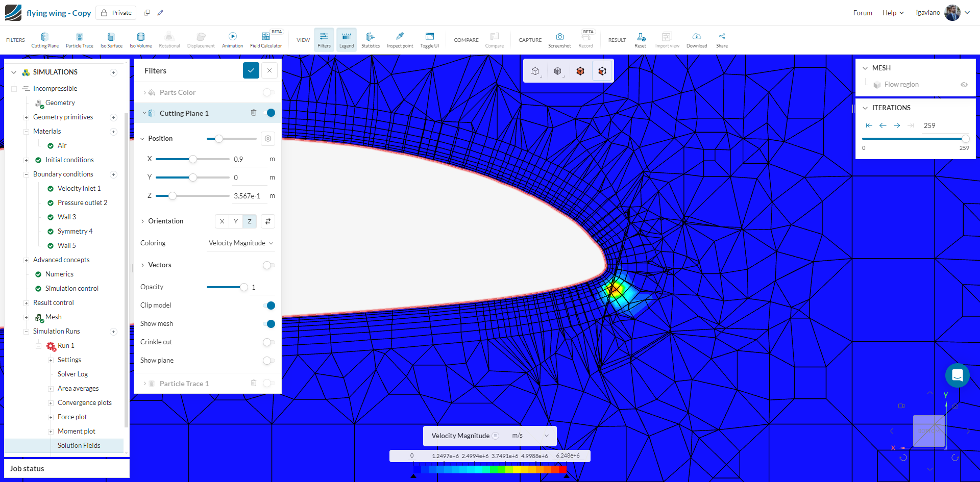Open the chat support bubble

click(x=958, y=375)
